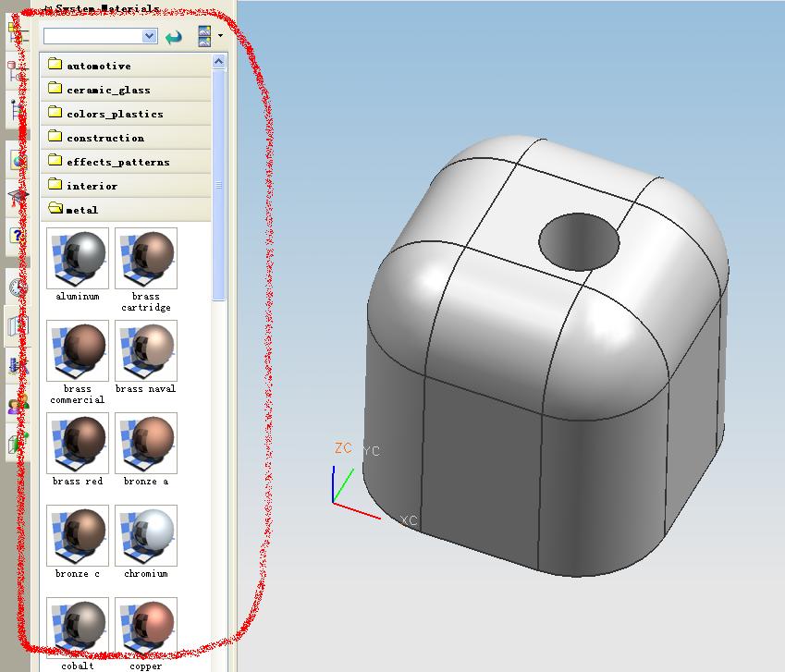The image size is (785, 672).
Task: Open the System Scenes sidebar tab
Action: pyautogui.click(x=18, y=443)
